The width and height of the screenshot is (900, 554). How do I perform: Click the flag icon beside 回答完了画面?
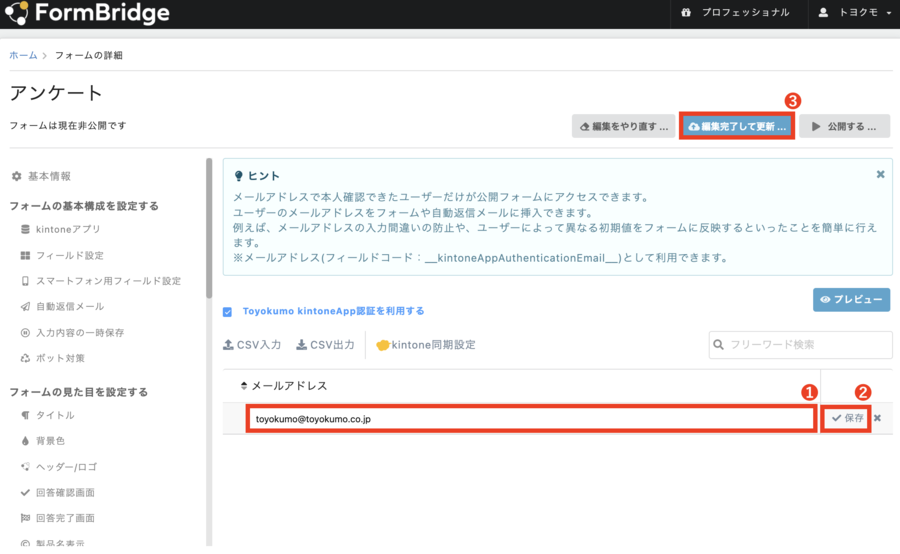25,518
